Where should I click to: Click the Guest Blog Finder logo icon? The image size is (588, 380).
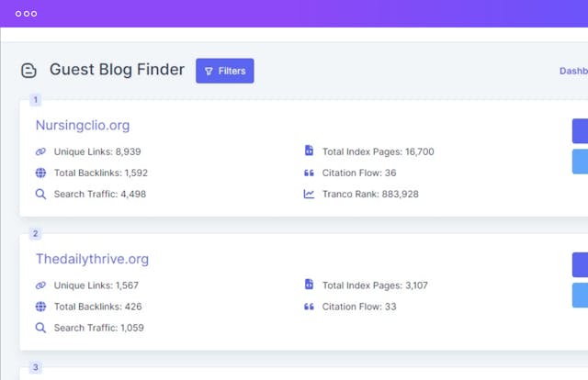point(28,71)
